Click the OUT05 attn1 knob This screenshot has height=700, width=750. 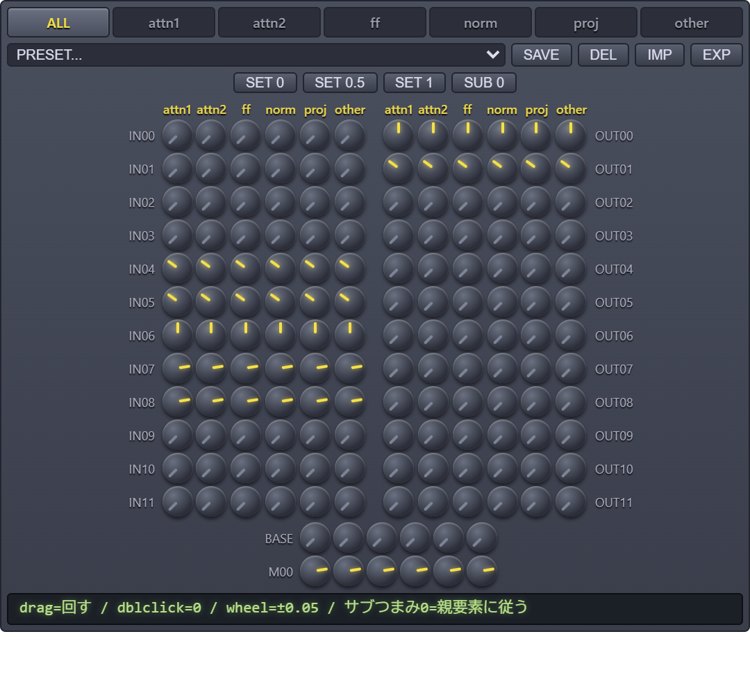(399, 302)
